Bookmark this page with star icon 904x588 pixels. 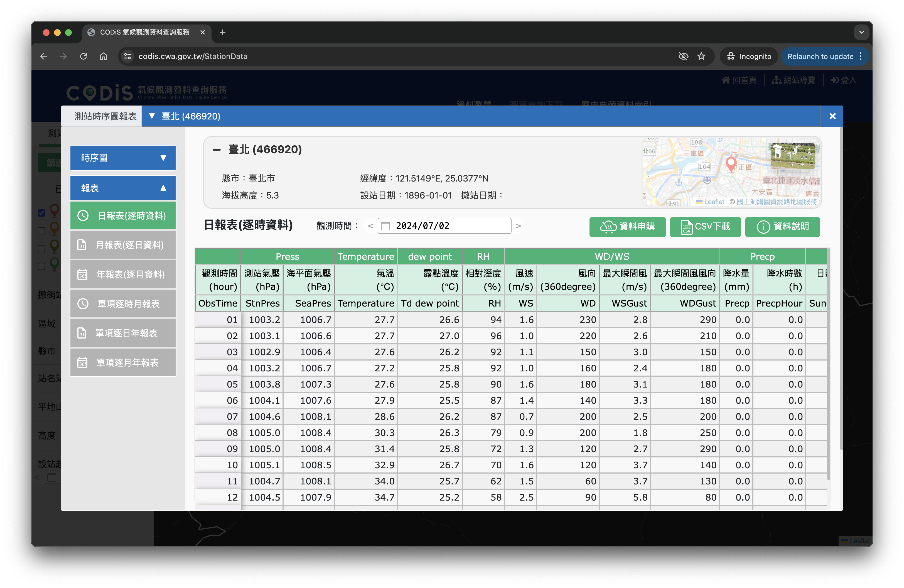coord(701,56)
